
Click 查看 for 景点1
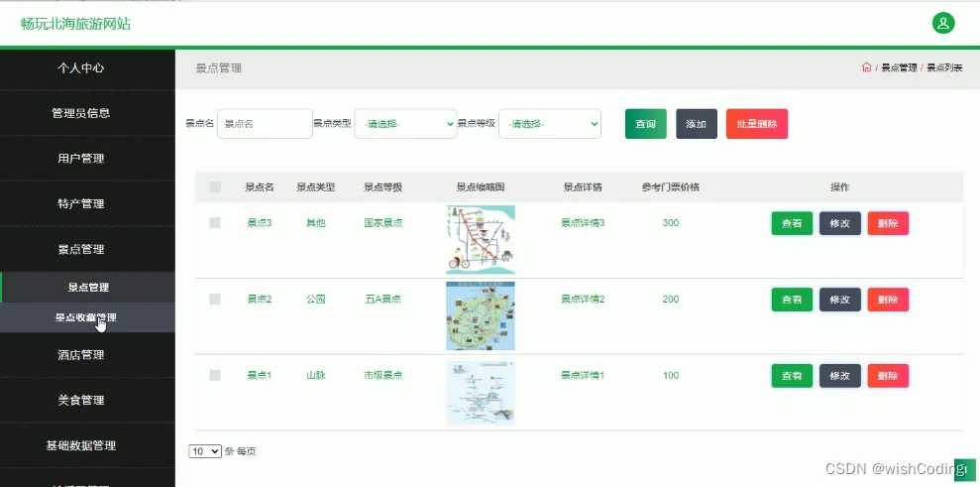(792, 376)
